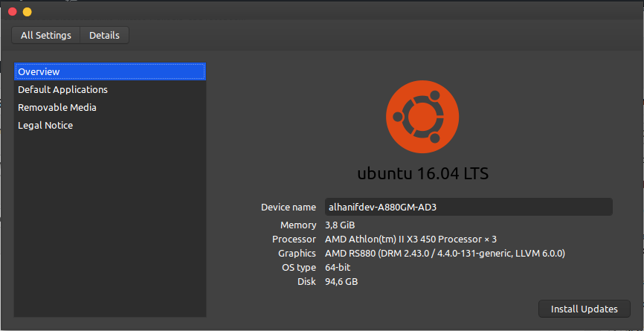Screen dimensions: 644x331
Task: Open the Details header button
Action: coord(104,35)
